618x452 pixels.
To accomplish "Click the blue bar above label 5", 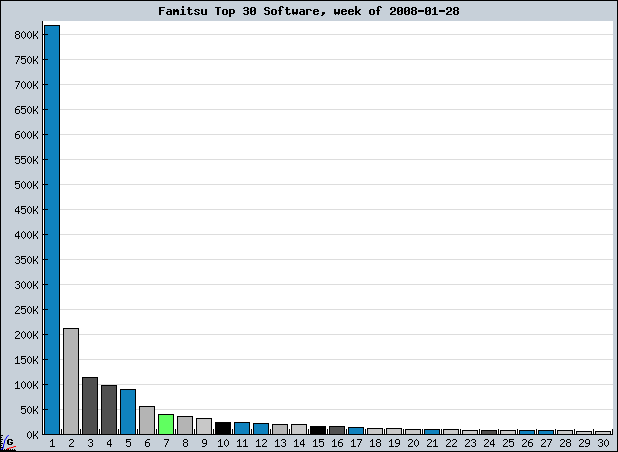I will pyautogui.click(x=128, y=412).
